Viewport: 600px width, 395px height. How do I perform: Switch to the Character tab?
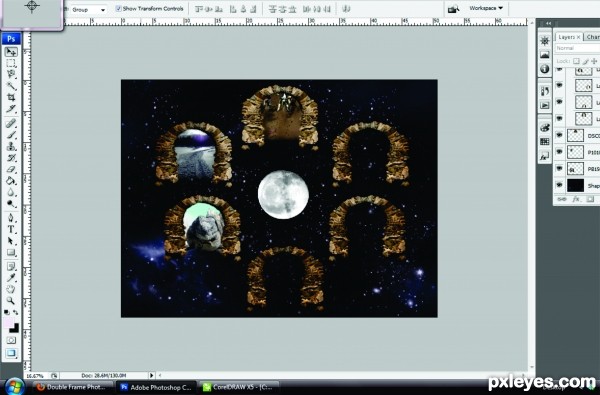pyautogui.click(x=592, y=37)
